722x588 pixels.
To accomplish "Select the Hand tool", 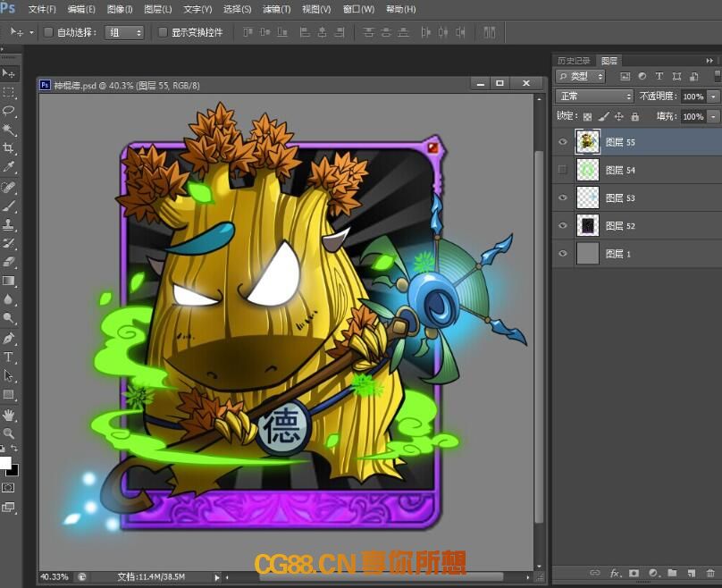I will 8,415.
